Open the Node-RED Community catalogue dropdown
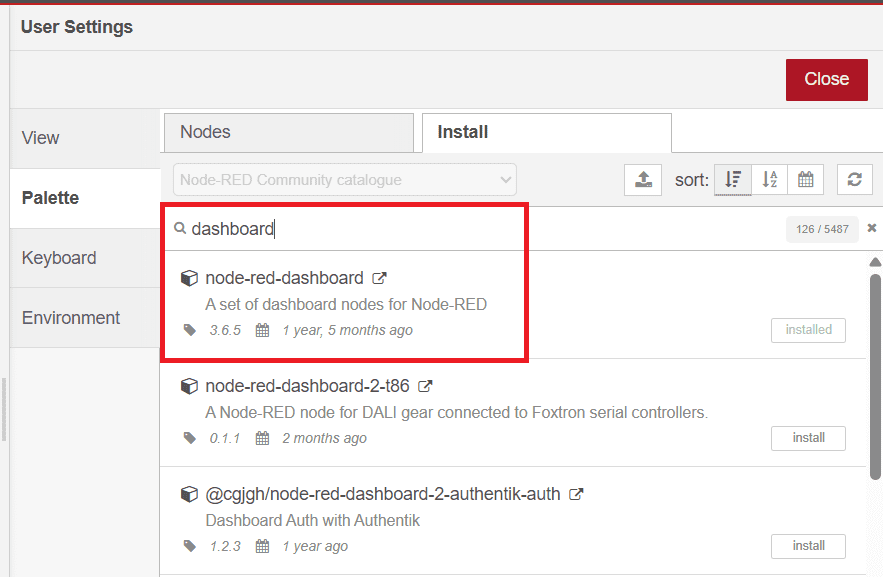Screen dimensions: 883x577 (344, 179)
